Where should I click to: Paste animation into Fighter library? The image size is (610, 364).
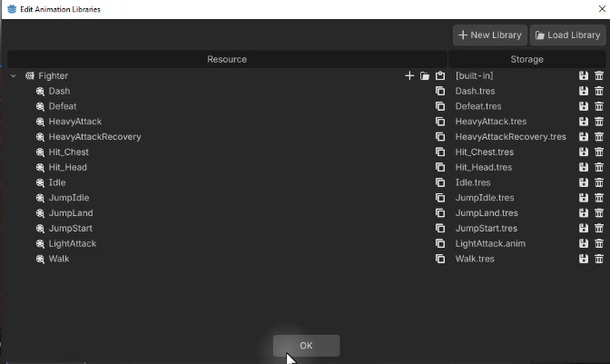coord(440,76)
